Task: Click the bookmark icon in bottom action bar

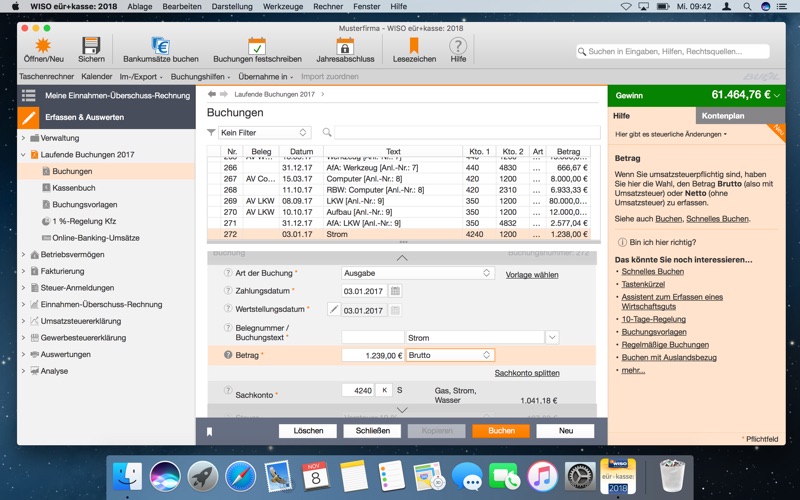Action: (x=209, y=432)
